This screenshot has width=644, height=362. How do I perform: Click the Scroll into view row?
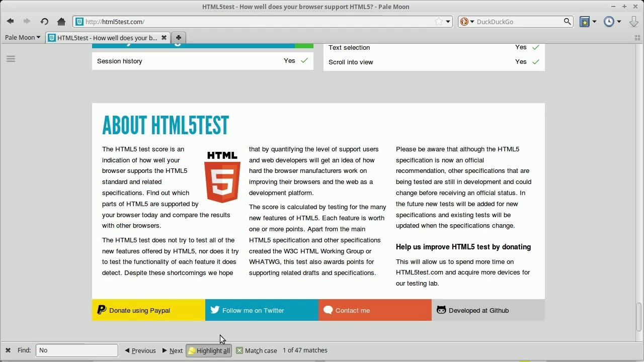coord(434,62)
